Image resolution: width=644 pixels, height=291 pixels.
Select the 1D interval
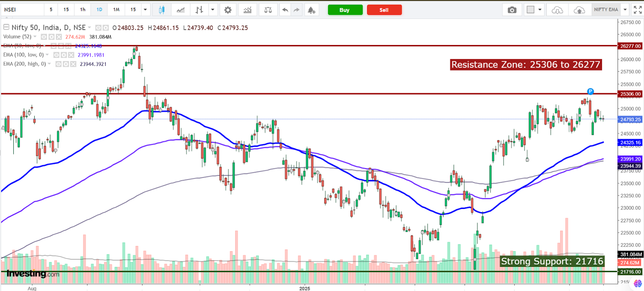(99, 10)
